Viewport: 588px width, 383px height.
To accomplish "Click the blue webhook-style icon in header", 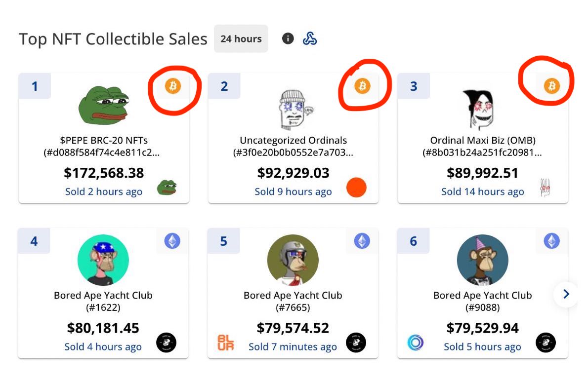I will [310, 38].
